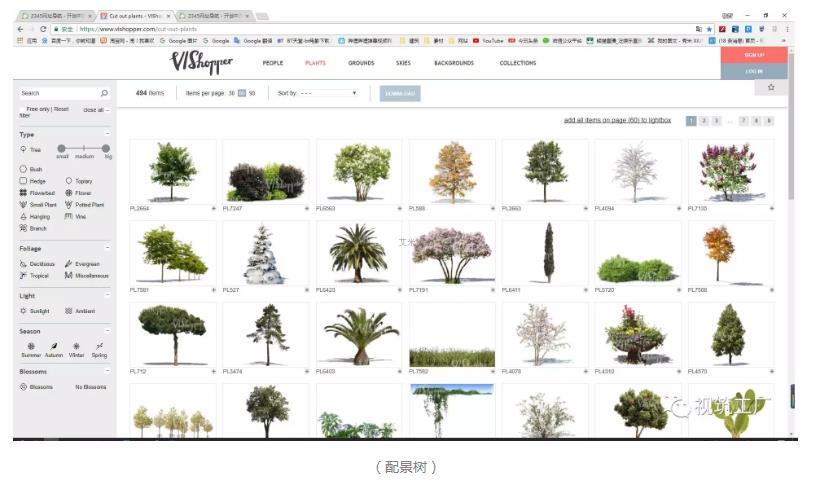The width and height of the screenshot is (816, 481).
Task: Click the browser reload icon
Action: click(x=43, y=29)
